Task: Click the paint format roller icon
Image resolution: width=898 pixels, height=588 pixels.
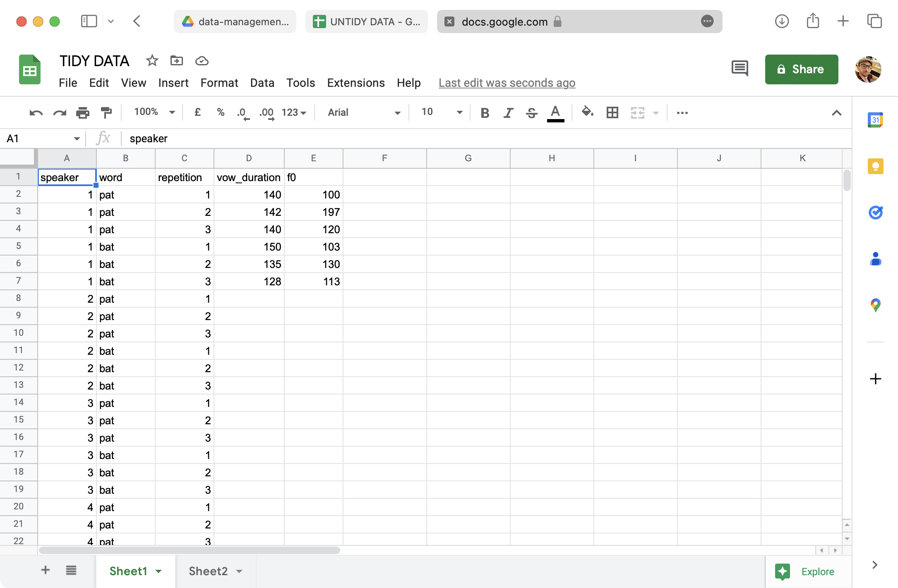Action: click(106, 112)
